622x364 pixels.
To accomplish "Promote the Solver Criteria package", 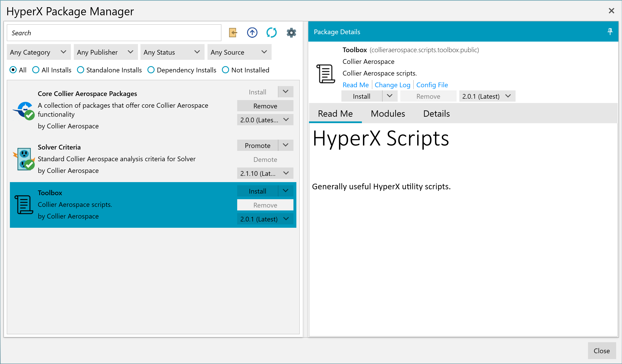I will click(x=257, y=145).
